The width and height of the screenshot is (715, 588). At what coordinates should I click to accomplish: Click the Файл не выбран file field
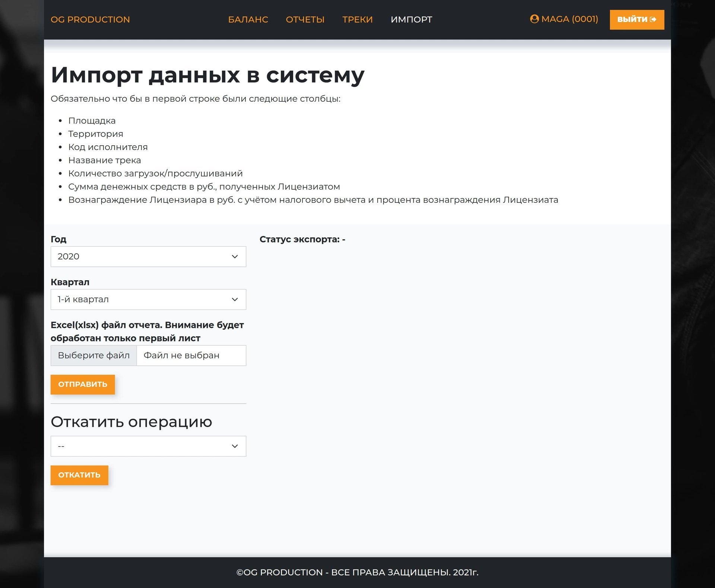191,355
